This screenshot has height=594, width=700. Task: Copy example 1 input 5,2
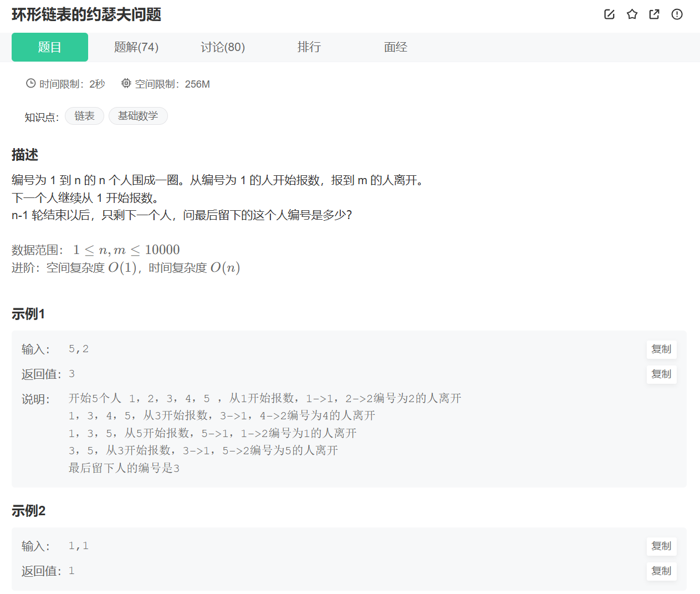point(661,349)
